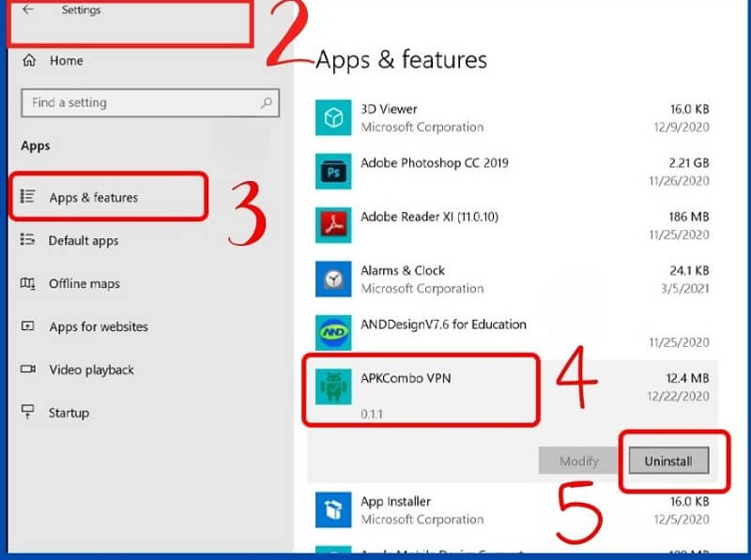Viewport: 751px width, 560px height.
Task: Select ANDDesignV7.6 for Education entry
Action: coord(513,333)
